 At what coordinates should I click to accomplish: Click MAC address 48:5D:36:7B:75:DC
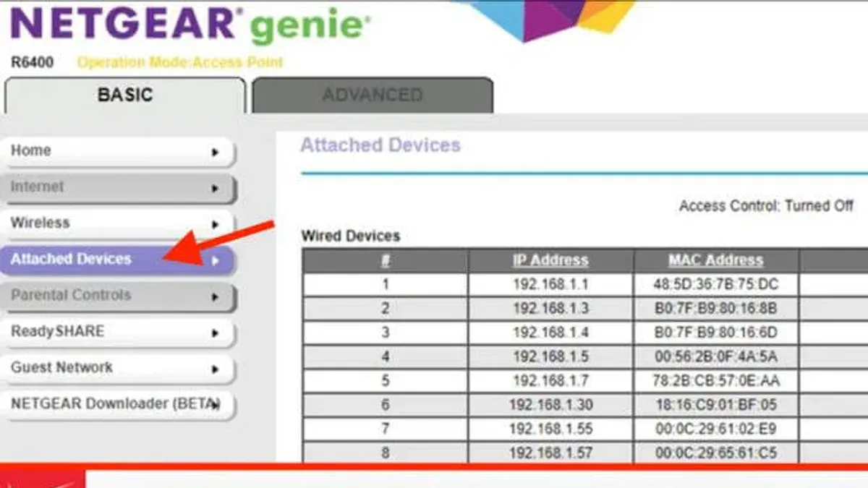(716, 285)
